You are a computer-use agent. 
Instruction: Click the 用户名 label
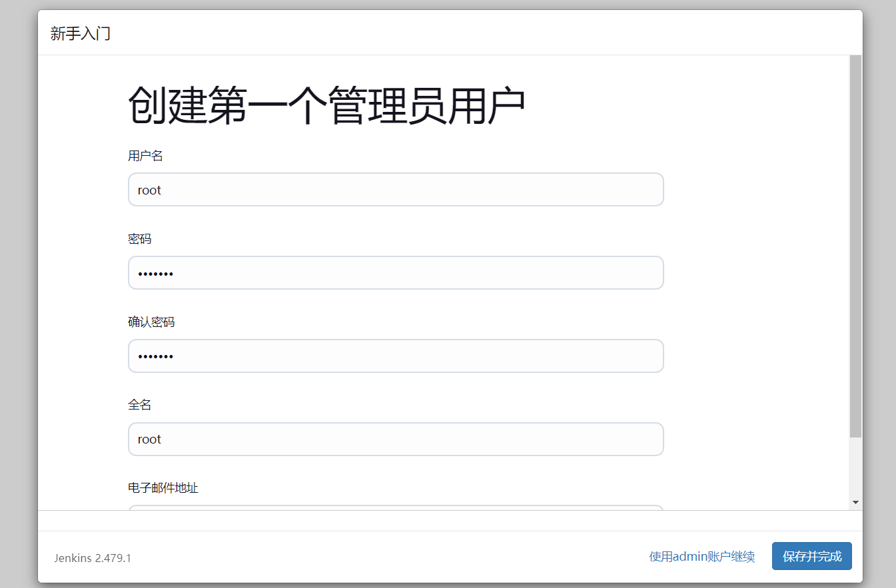tap(145, 156)
